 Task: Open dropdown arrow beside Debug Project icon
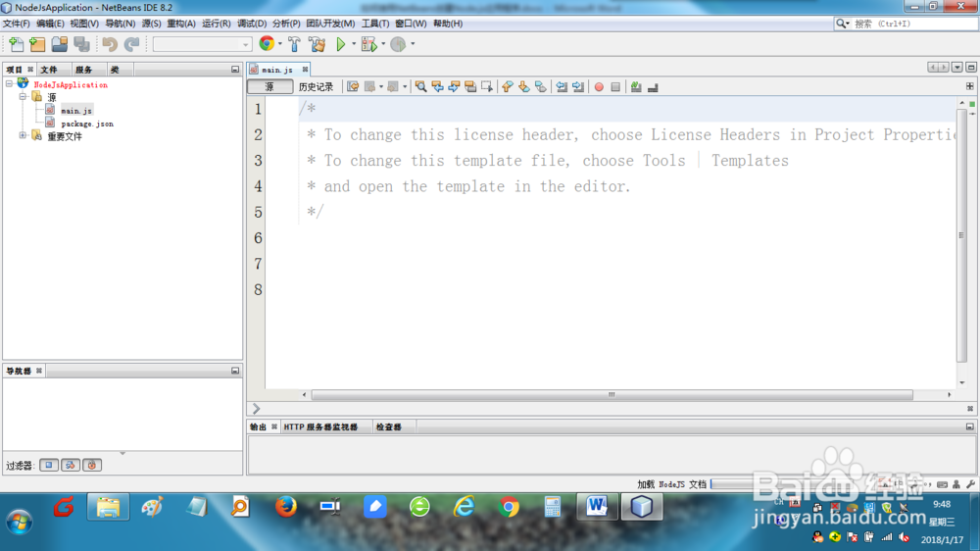point(383,44)
